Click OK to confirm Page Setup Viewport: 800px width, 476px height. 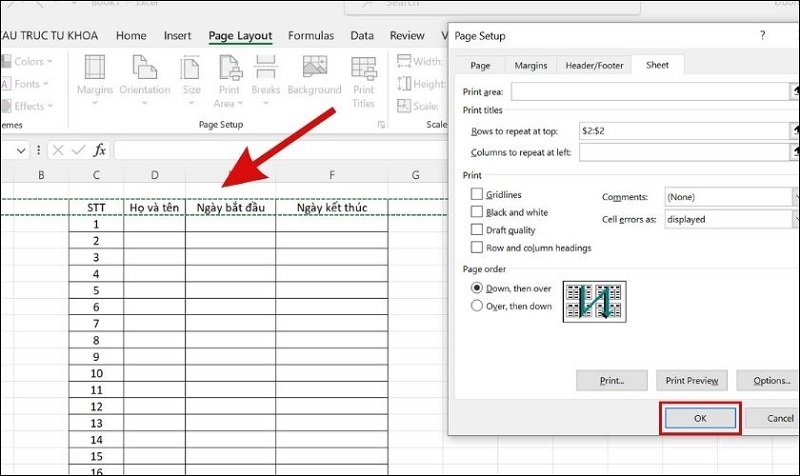(x=699, y=419)
